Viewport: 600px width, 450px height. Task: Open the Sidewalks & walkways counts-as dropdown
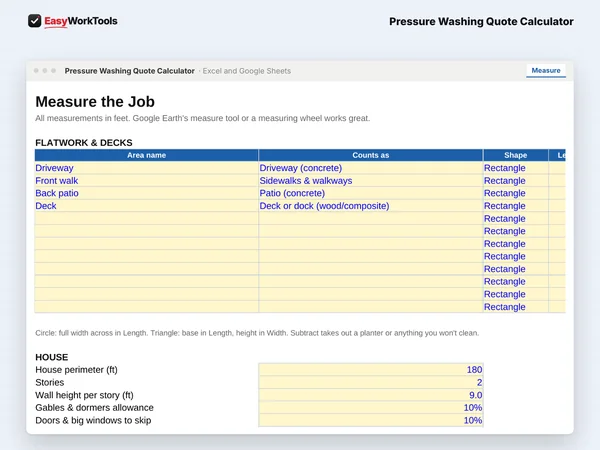coord(371,181)
